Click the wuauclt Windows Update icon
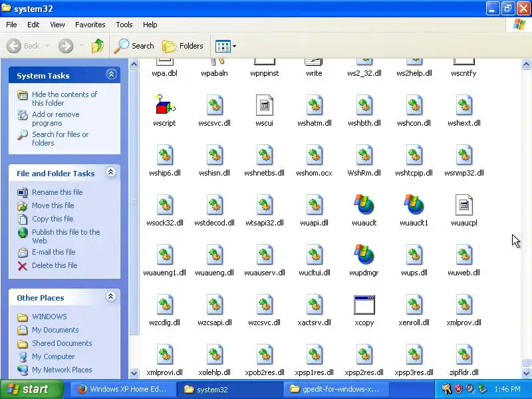Viewport: 532px width, 399px height. pyautogui.click(x=364, y=204)
